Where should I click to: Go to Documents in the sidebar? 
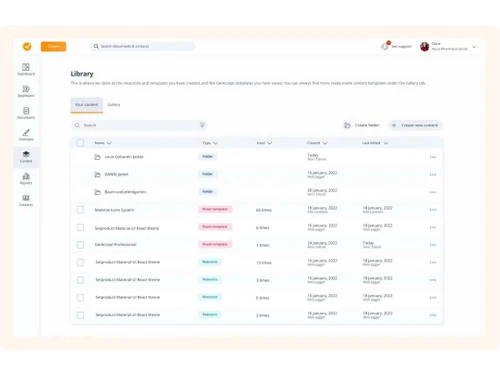26,113
